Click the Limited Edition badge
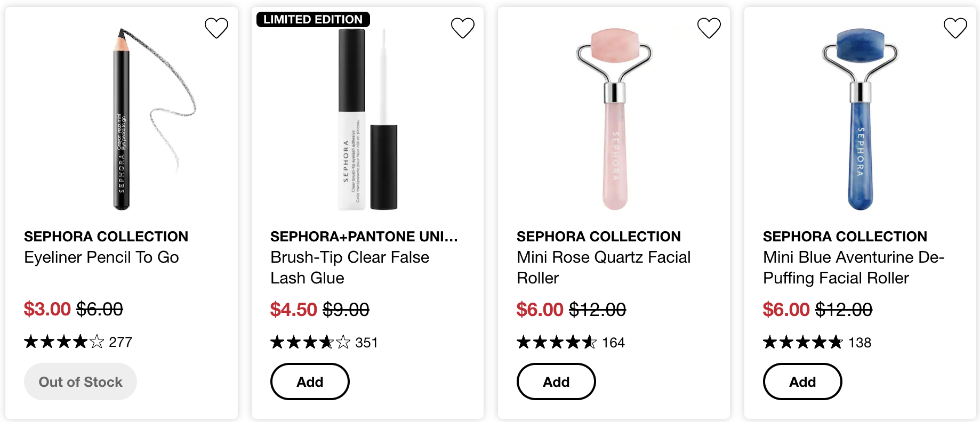Screen dimensions: 980x422 tap(313, 20)
